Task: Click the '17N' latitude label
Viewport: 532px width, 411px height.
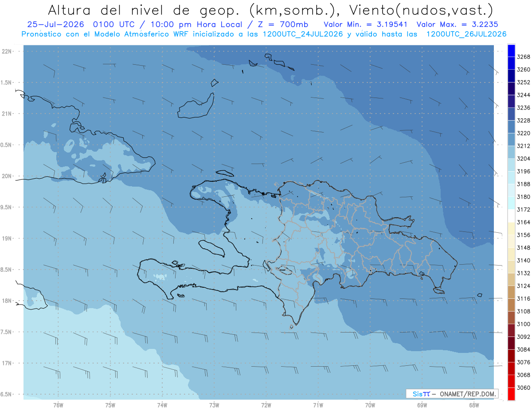Action: 7,363
